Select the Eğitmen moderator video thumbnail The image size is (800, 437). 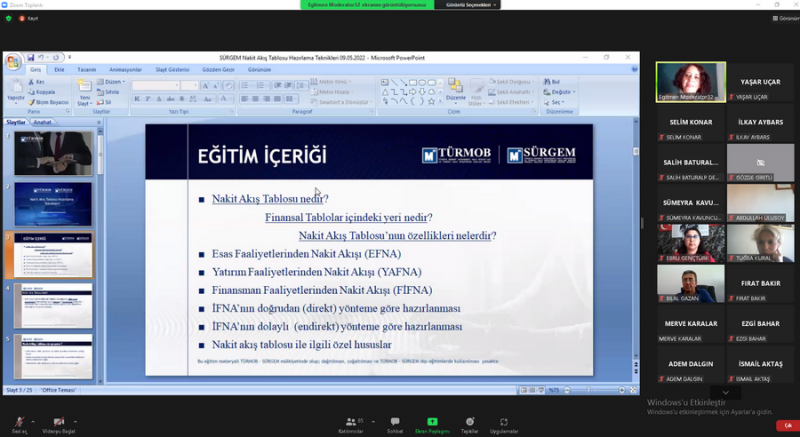(x=690, y=82)
